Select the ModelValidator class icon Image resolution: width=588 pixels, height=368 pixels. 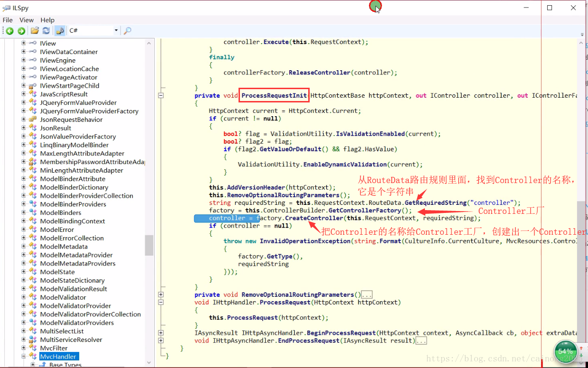pyautogui.click(x=33, y=297)
